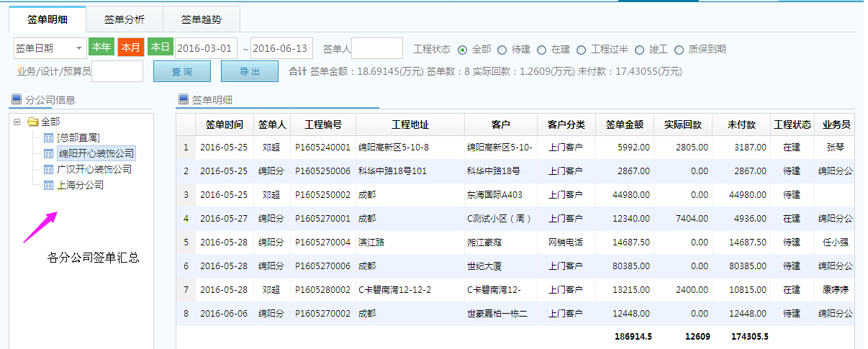
Task: Click the 绵阳开心装饰公司 node icon
Action: (48, 153)
